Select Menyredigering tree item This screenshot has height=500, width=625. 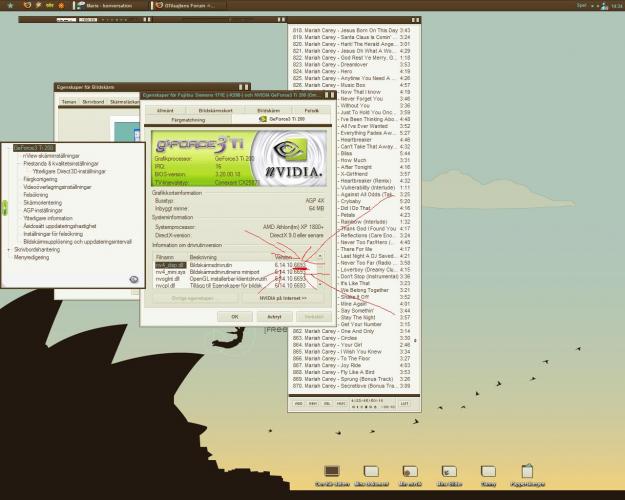click(31, 258)
